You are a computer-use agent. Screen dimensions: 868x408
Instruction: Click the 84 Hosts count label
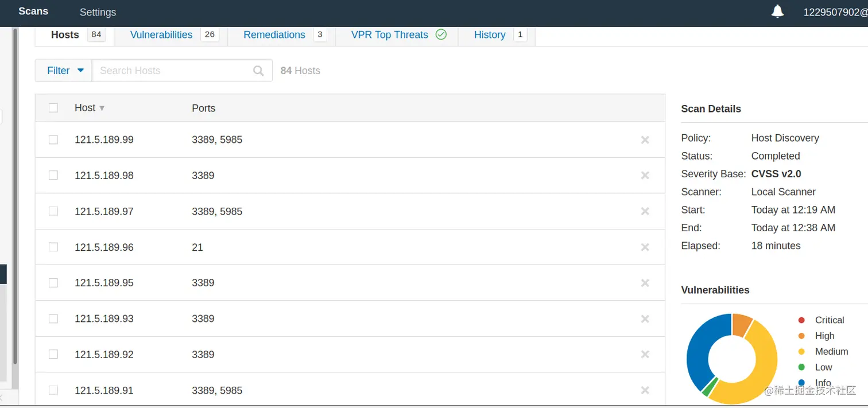tap(300, 71)
